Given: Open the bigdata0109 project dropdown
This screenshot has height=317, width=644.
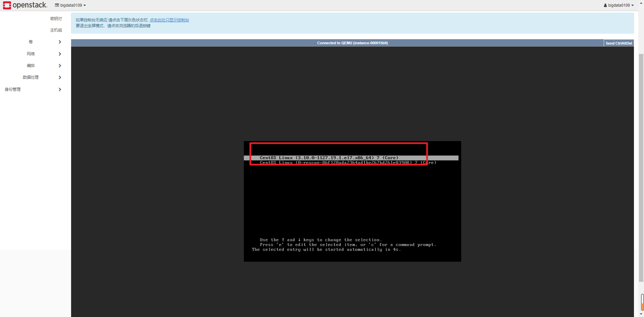Looking at the screenshot, I should pyautogui.click(x=70, y=5).
